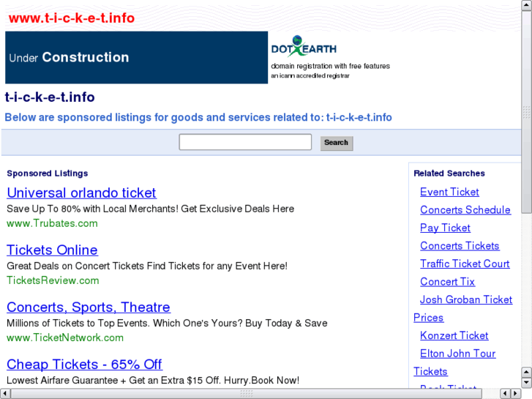Viewport: 532px width, 399px height.
Task: Click the vertical scrollbar up arrow
Action: (526, 6)
